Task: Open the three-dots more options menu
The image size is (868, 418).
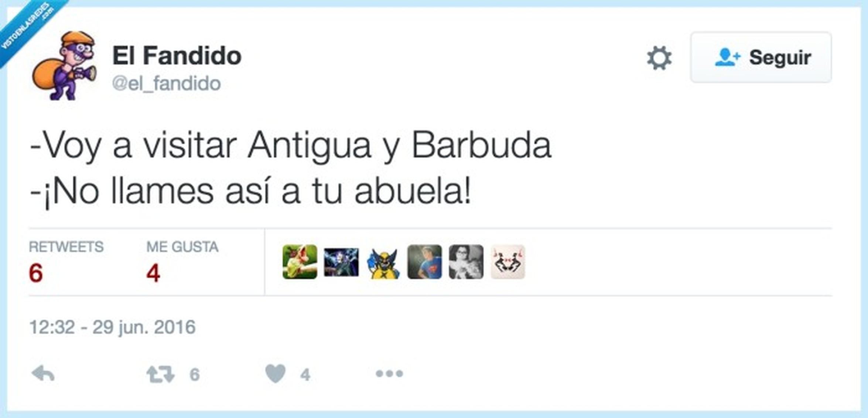Action: click(x=389, y=374)
